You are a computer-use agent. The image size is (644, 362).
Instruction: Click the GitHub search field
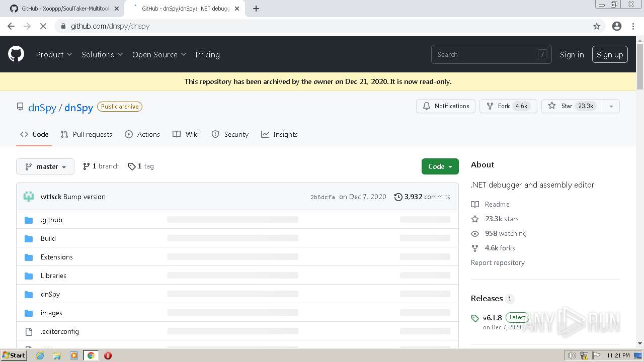point(491,54)
